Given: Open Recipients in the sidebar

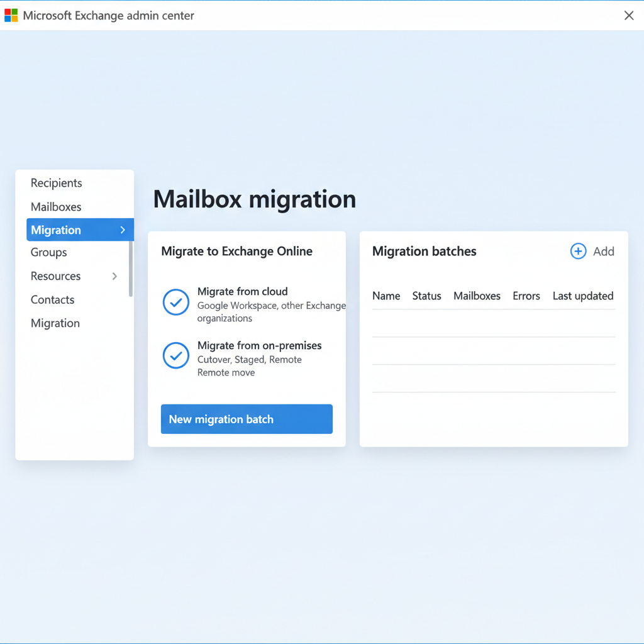Looking at the screenshot, I should point(56,183).
